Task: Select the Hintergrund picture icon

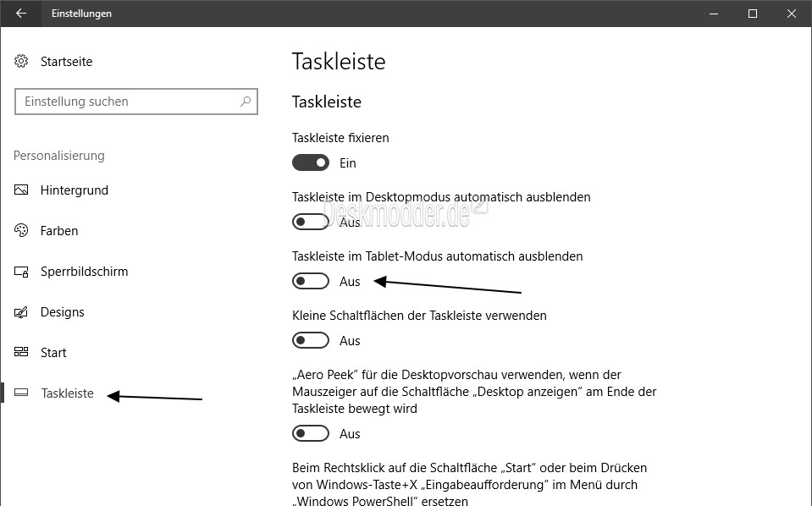Action: point(21,190)
